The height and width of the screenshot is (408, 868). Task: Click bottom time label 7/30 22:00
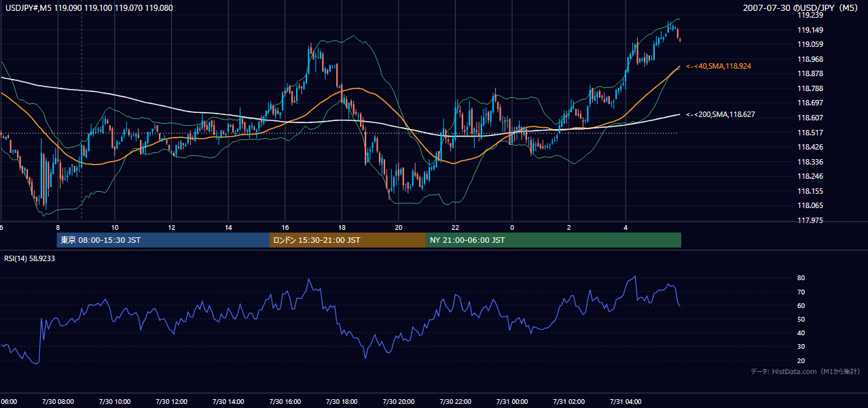[455, 402]
